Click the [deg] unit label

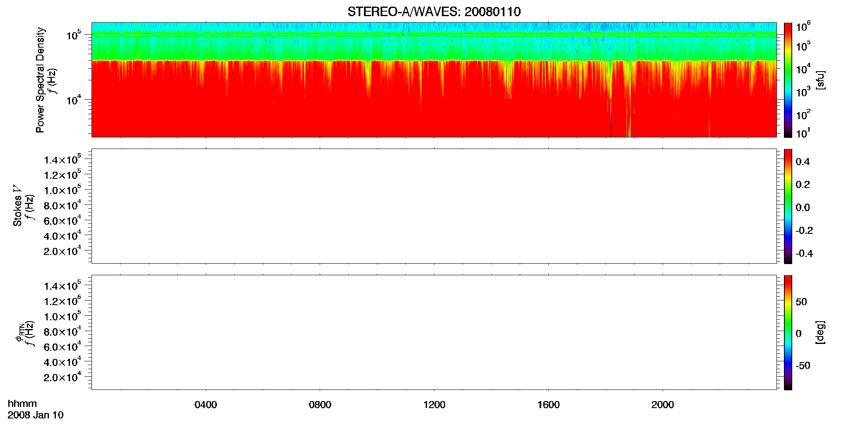820,332
